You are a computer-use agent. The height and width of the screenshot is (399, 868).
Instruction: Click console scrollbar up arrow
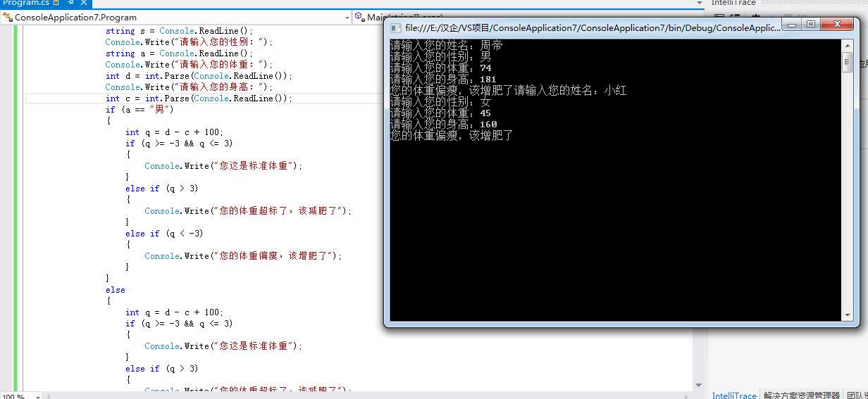848,45
